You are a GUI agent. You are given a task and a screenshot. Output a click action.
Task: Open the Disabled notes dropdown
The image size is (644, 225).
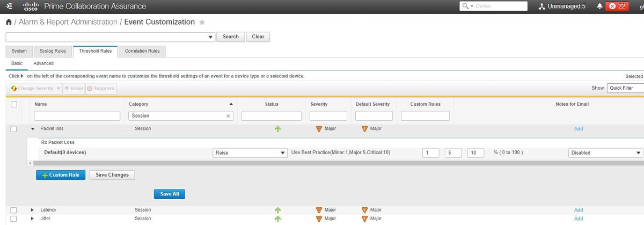pyautogui.click(x=605, y=153)
